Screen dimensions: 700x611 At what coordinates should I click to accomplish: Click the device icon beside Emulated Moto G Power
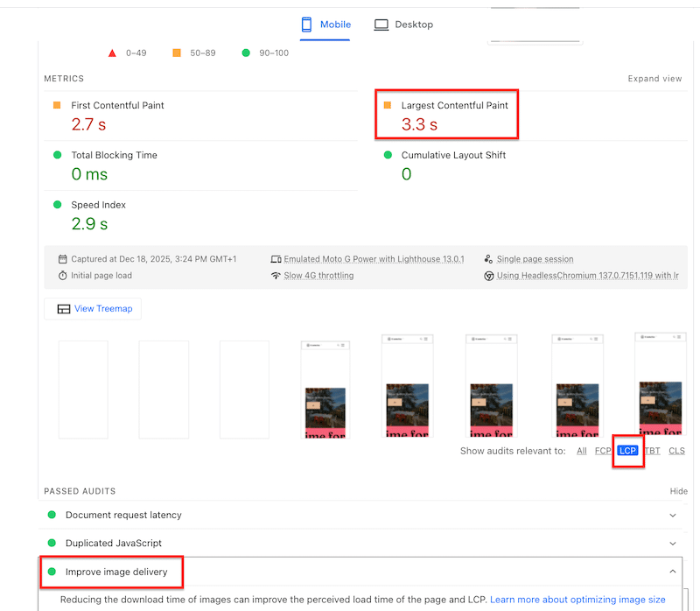pos(276,259)
